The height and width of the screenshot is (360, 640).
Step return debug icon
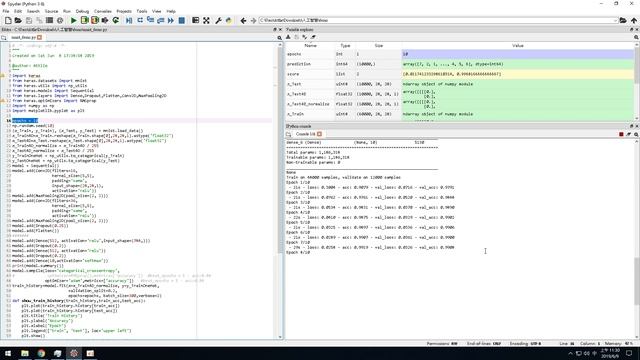(x=160, y=20)
